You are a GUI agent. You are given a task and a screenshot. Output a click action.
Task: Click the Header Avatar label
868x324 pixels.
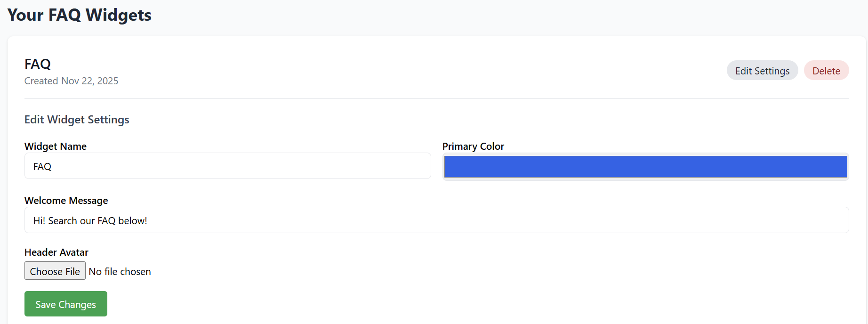(x=56, y=252)
